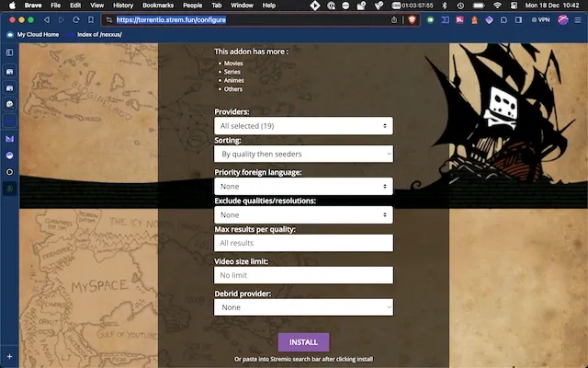Click the Max results per quality field

303,243
